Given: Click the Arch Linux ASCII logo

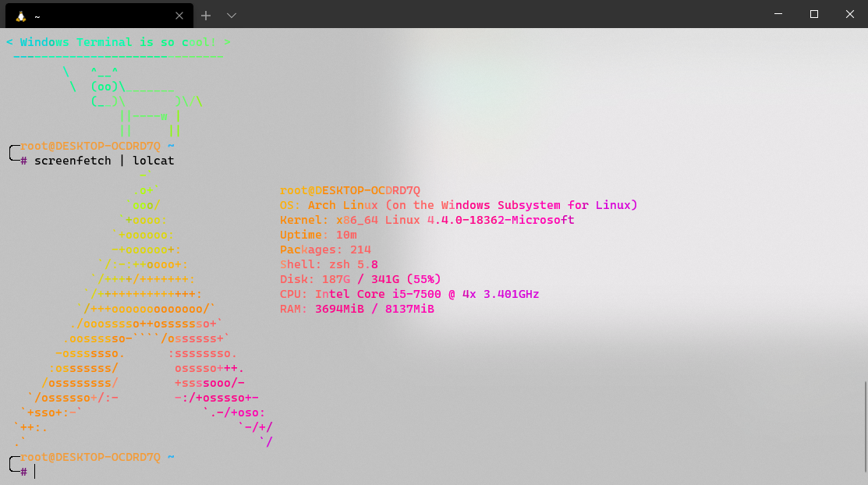Looking at the screenshot, I should (143, 309).
